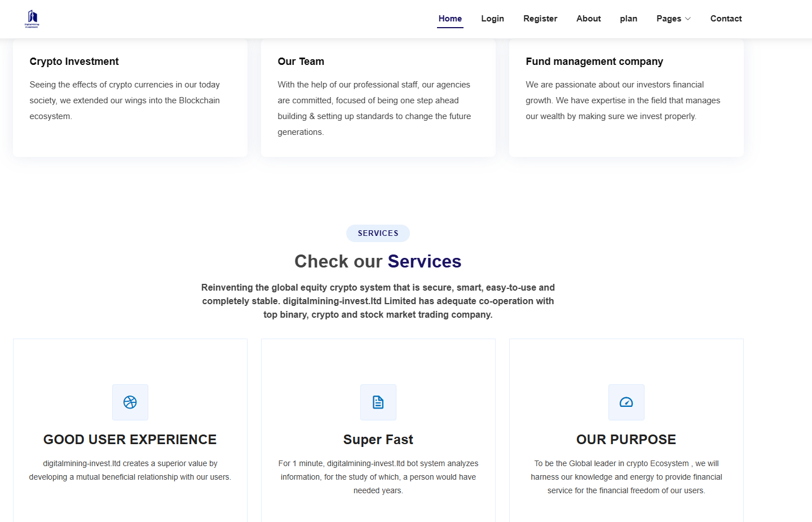
Task: Click the Our Team card heading
Action: pyautogui.click(x=301, y=62)
